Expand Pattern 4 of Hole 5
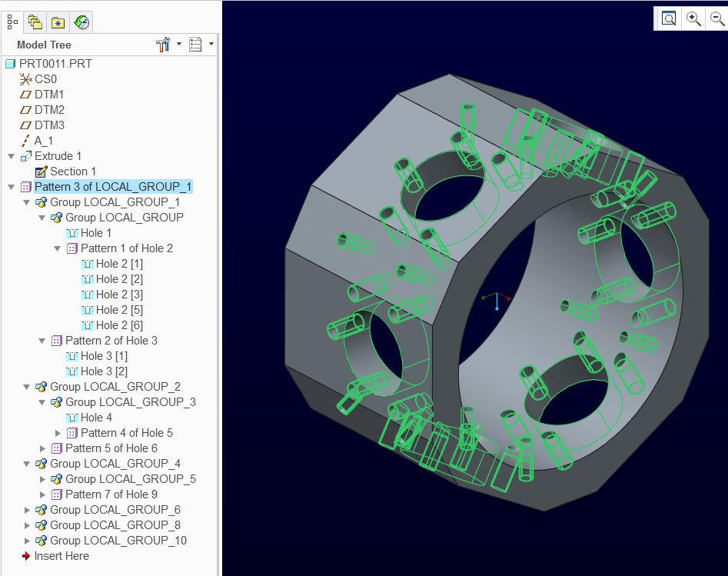This screenshot has width=728, height=576. click(x=58, y=433)
